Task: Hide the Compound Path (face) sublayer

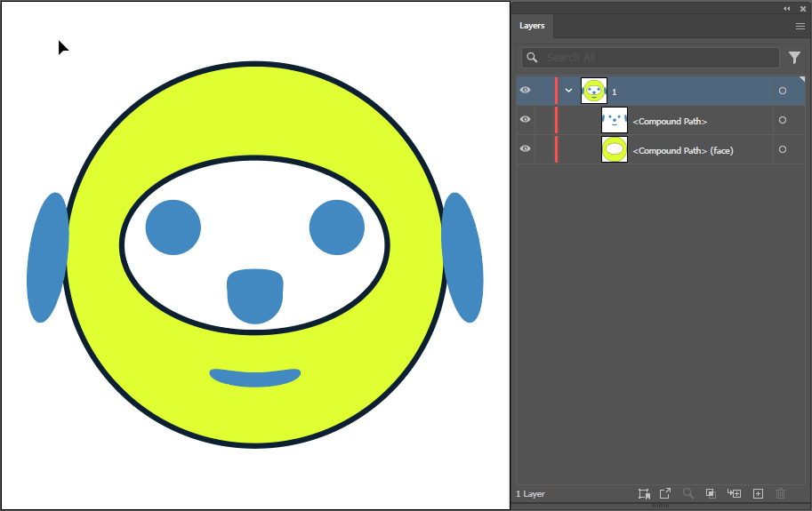Action: pyautogui.click(x=525, y=149)
